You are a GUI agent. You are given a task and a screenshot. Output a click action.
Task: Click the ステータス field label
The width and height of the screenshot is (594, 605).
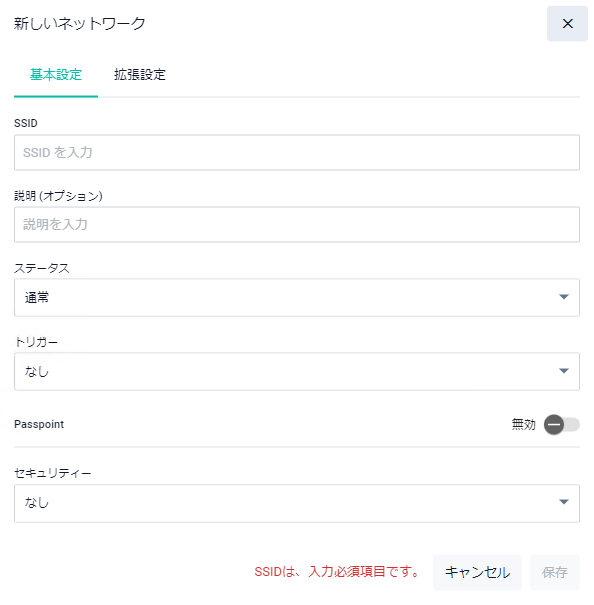(42, 268)
